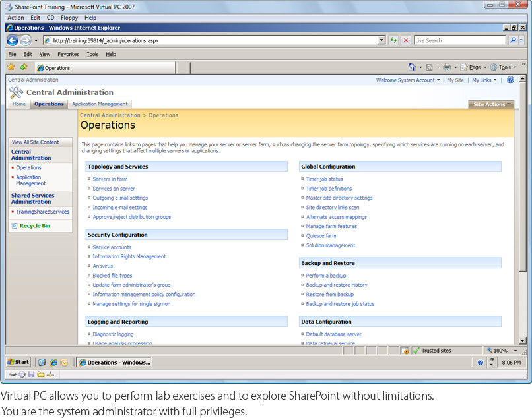Viewport: 532px width, 418px height.
Task: Open the Internet Explorer File menu
Action: 13,54
